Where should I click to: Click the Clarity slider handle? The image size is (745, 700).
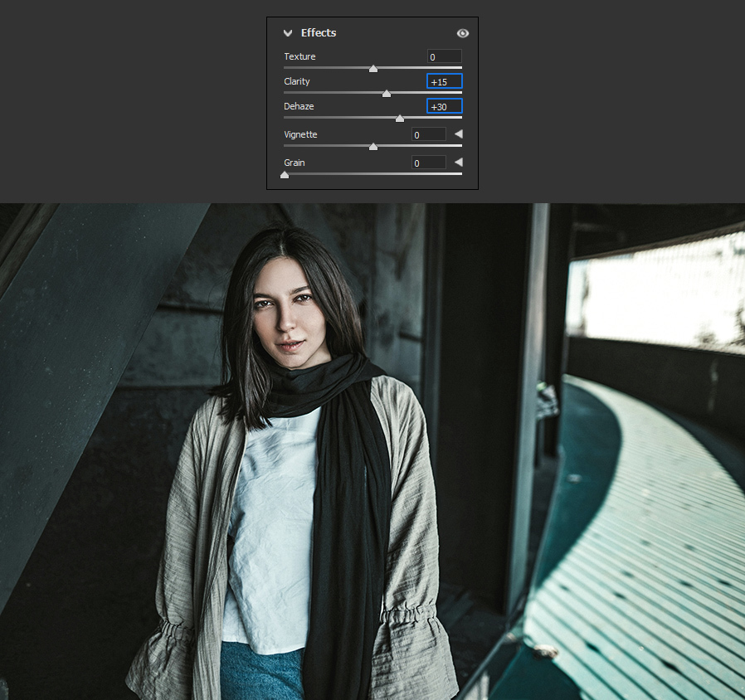pyautogui.click(x=387, y=94)
